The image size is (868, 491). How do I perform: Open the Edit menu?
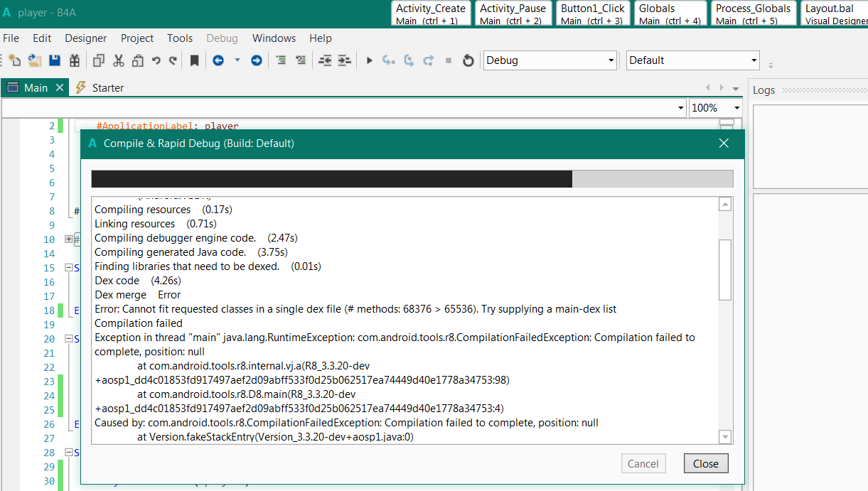click(42, 38)
